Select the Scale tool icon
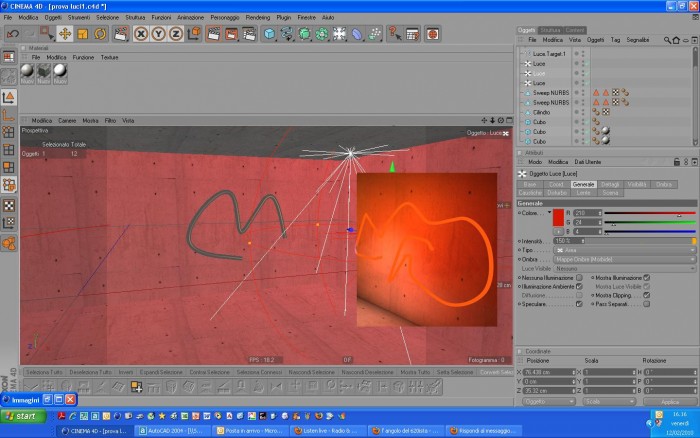 point(83,34)
